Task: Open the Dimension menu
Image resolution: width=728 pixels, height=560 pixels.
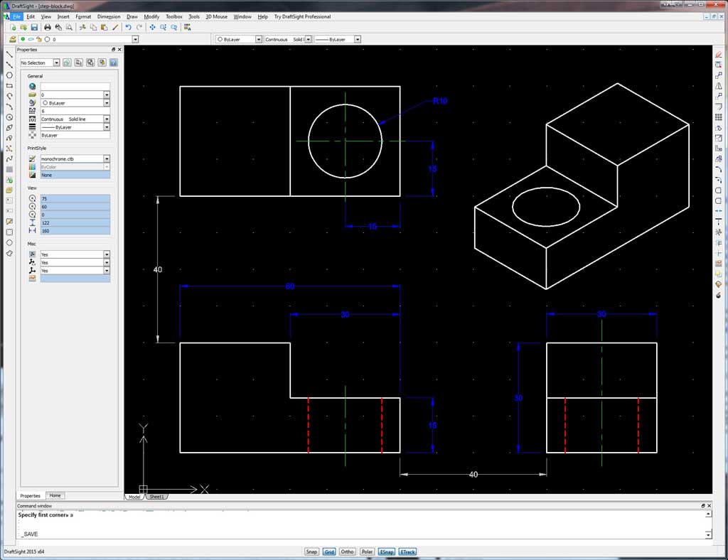Action: (x=109, y=17)
